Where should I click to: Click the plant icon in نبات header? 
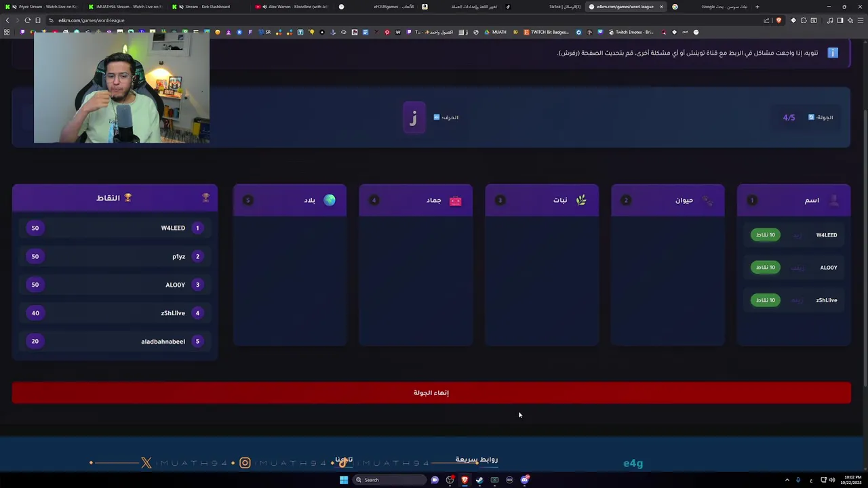point(581,200)
